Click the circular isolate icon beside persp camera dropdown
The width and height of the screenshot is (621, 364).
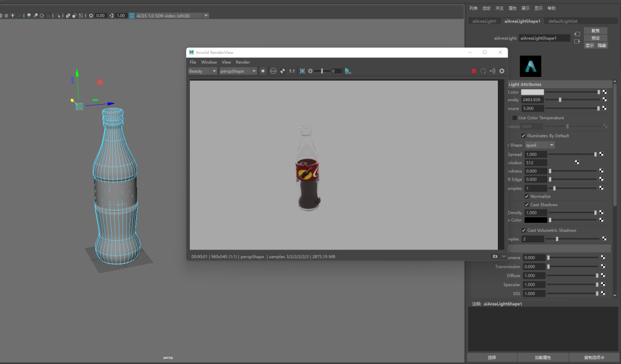[263, 71]
